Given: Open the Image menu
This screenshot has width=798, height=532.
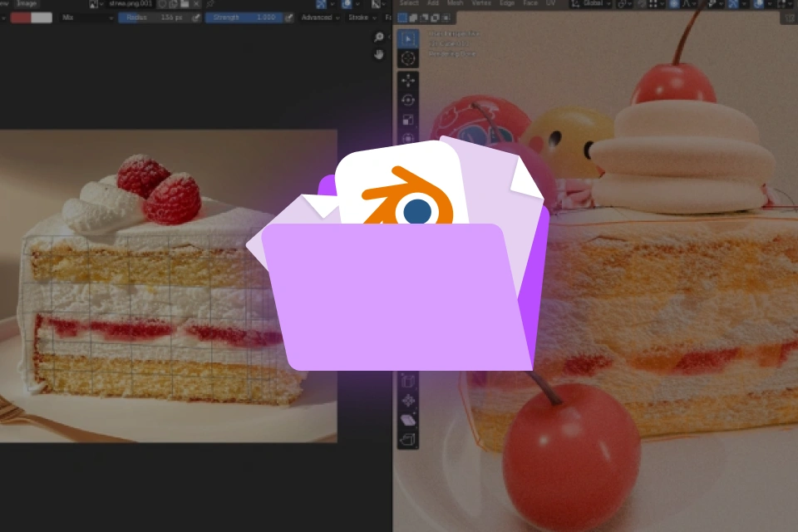Looking at the screenshot, I should pyautogui.click(x=27, y=3).
